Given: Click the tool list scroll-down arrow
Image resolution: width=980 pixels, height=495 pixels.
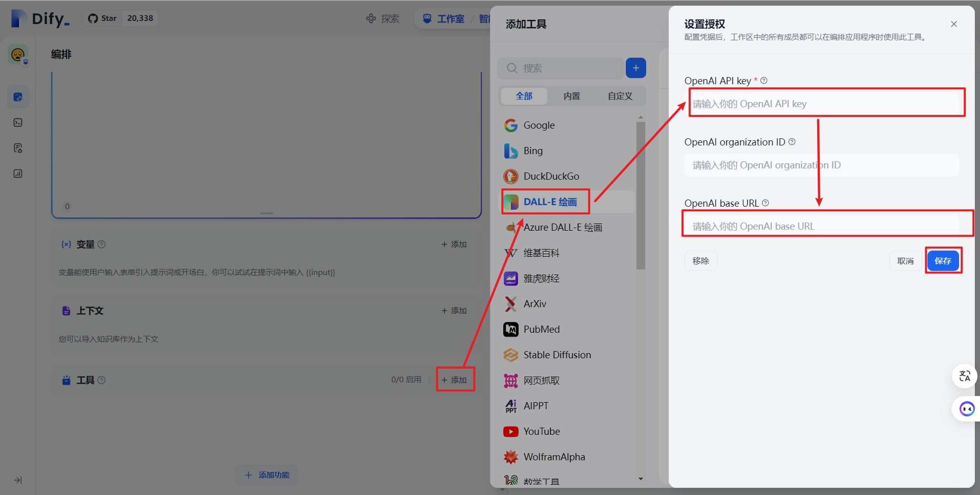Looking at the screenshot, I should coord(641,479).
